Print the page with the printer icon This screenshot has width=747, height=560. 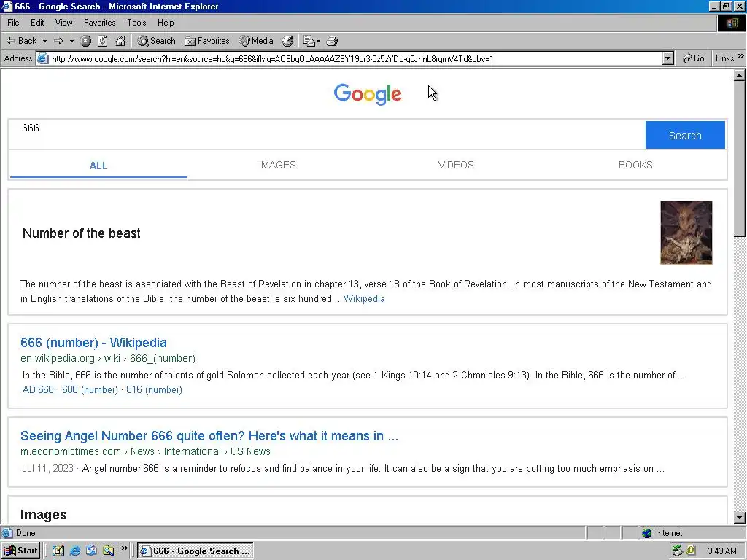click(x=332, y=41)
